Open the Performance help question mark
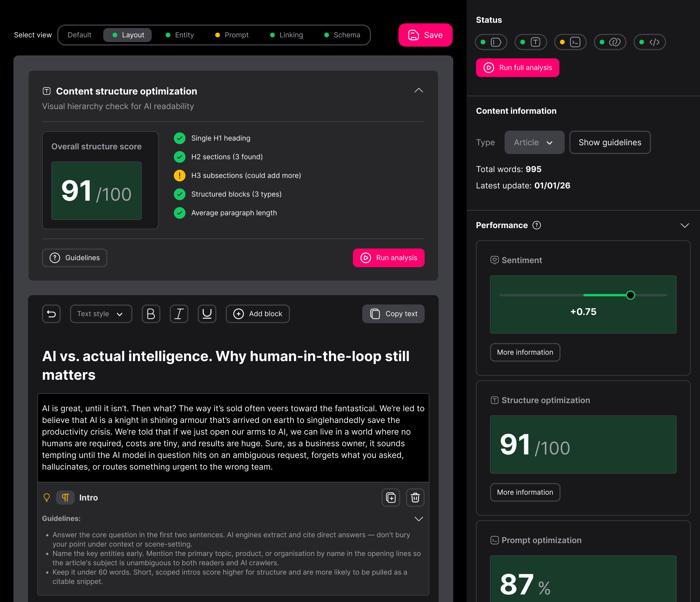Screen dimensions: 700x602 coord(536,225)
